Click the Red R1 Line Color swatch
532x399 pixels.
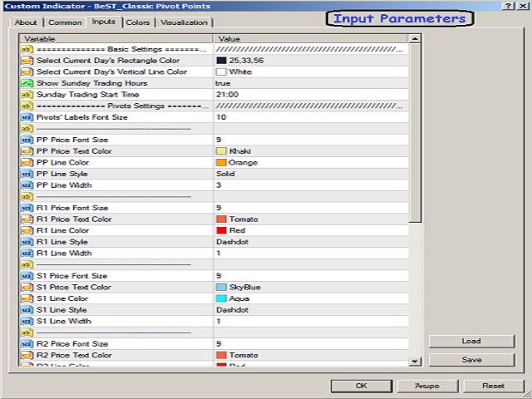click(x=221, y=231)
